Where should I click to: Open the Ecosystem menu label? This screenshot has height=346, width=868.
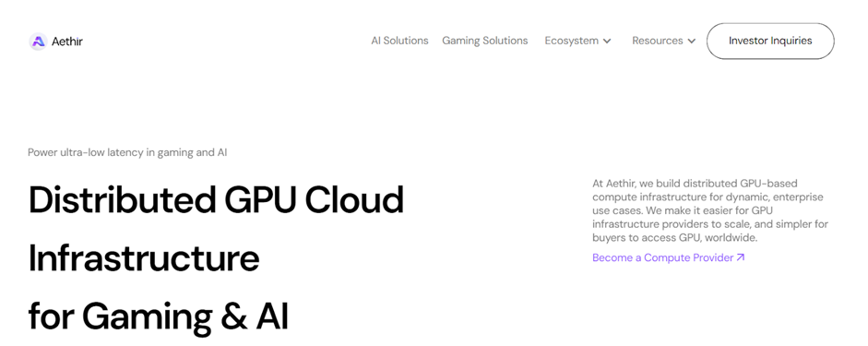pos(571,41)
